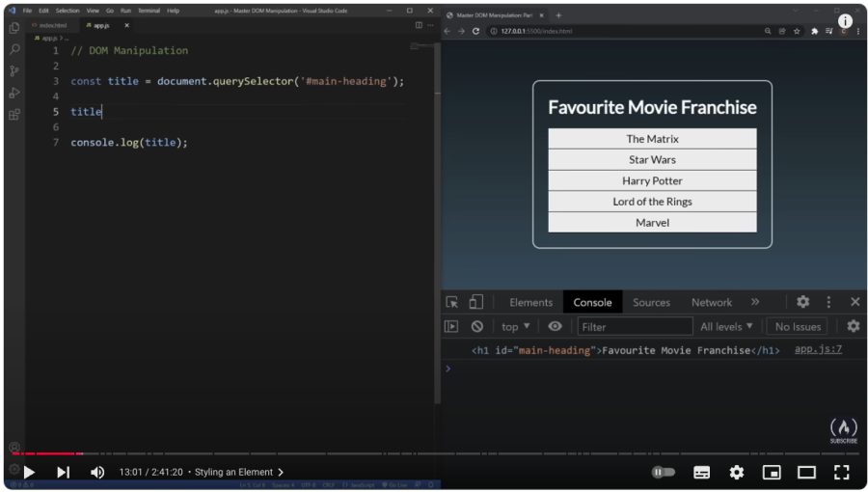Click the browser zoom magnifier icon
The height and width of the screenshot is (492, 868).
768,31
